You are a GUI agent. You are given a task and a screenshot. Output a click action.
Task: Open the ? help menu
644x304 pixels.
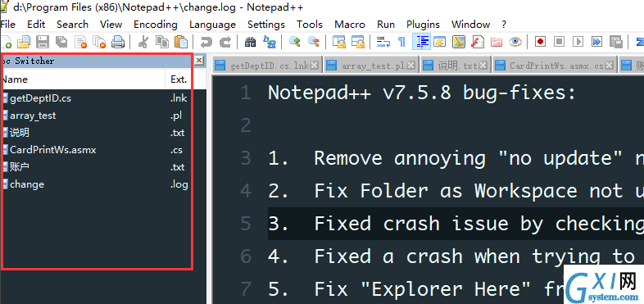pos(504,25)
